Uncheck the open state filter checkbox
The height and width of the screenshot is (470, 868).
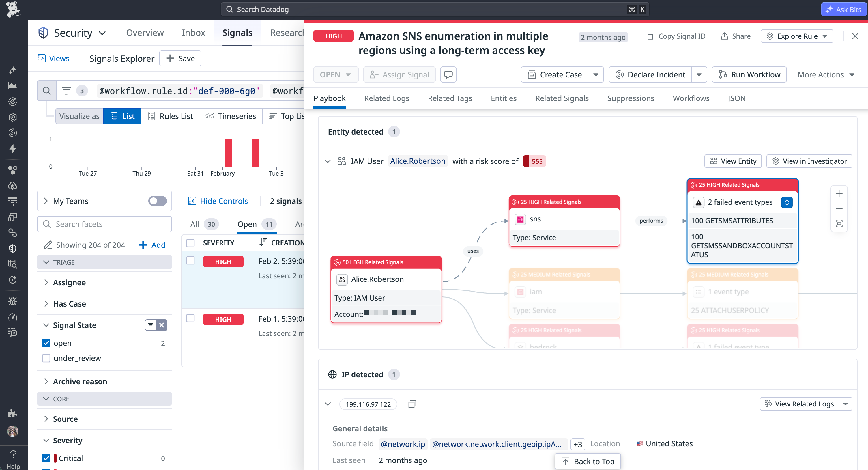tap(46, 343)
